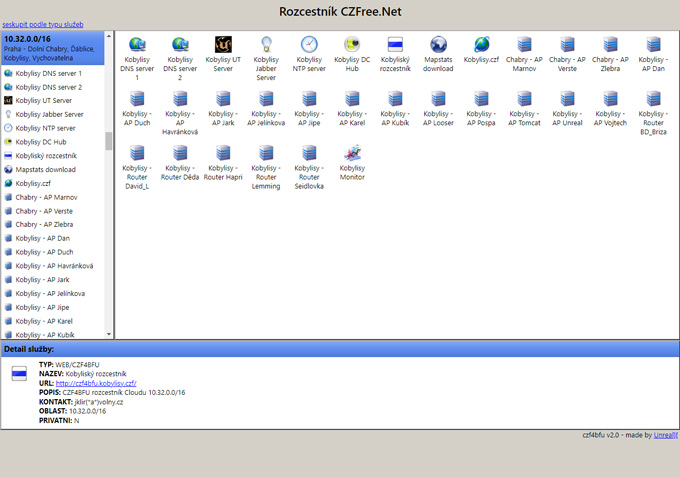680x477 pixels.
Task: Select Kobylisy - AP Looser grid icon
Action: tap(438, 98)
